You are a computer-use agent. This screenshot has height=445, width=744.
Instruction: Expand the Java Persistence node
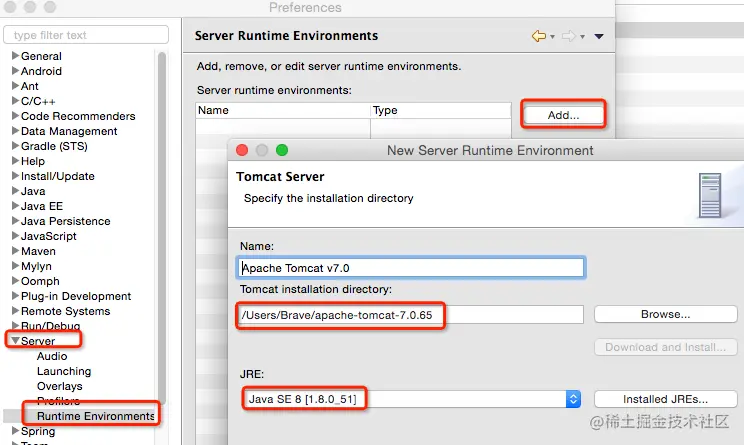[15, 221]
